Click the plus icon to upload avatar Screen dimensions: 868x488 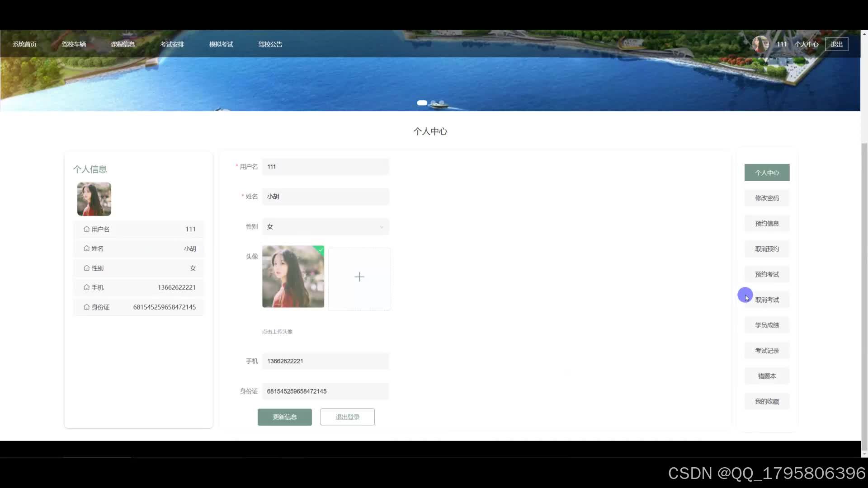tap(359, 277)
